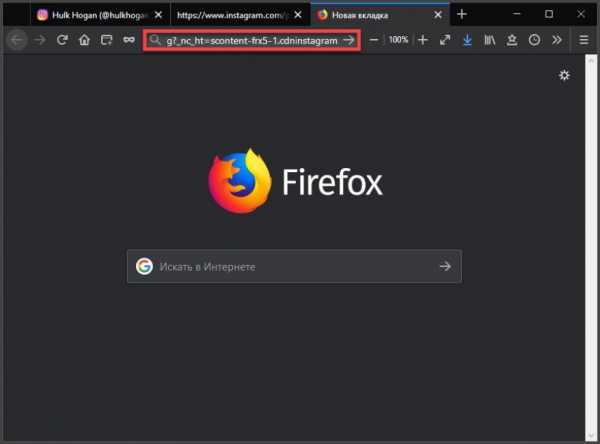Minimize the Firefox window
The height and width of the screenshot is (444, 600).
coord(517,14)
